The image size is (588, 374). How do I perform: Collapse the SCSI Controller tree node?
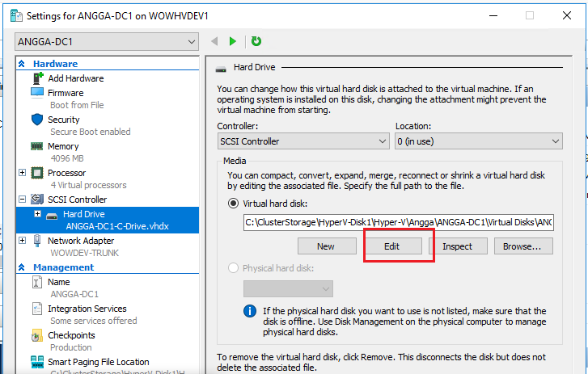[x=22, y=200]
